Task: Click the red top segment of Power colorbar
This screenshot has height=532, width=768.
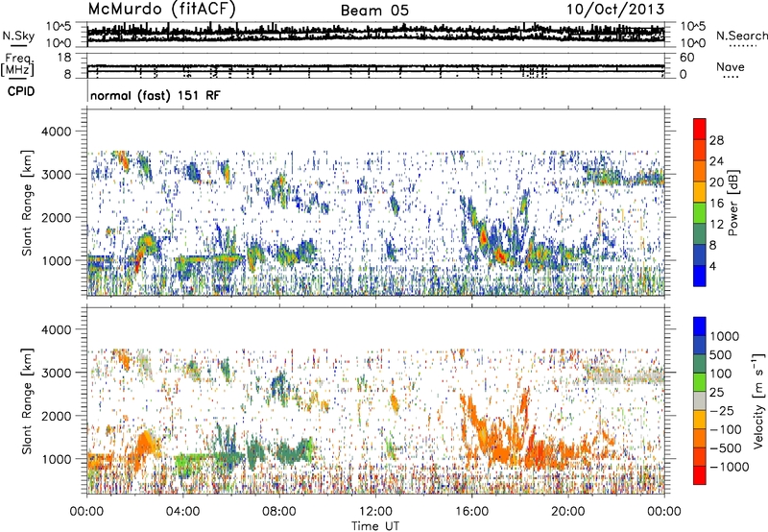Action: pos(700,129)
